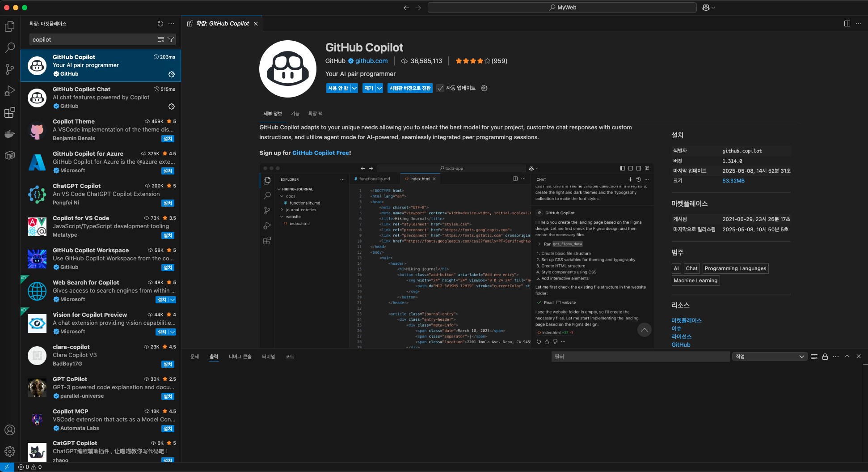Screen dimensions: 868x472
Task: Open output panel more actions menu
Action: [x=836, y=357]
